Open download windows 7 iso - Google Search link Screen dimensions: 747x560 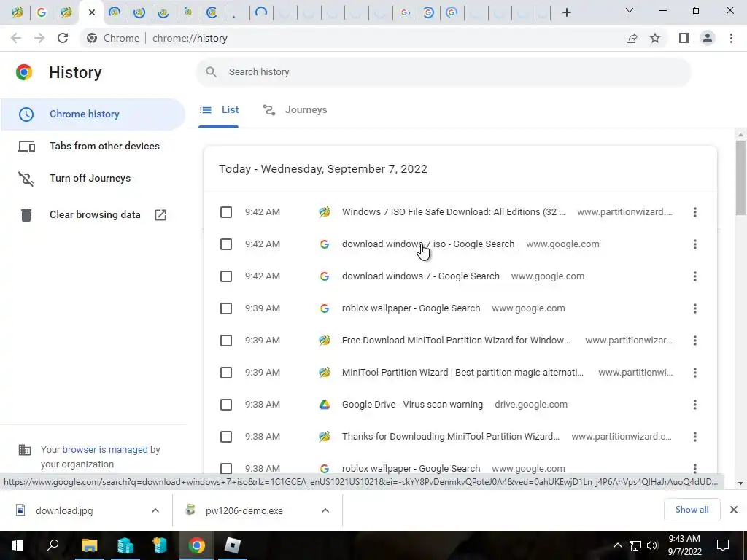[x=428, y=244]
